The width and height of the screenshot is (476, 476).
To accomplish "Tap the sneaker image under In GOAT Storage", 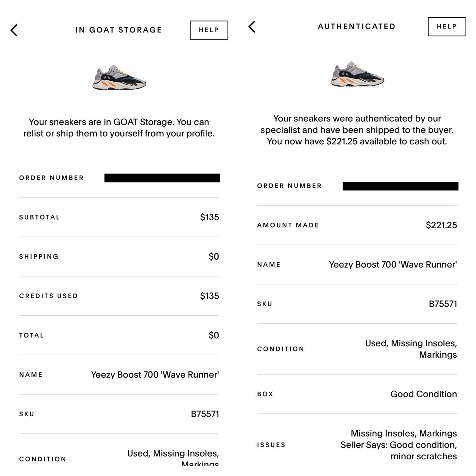I will coord(119,77).
